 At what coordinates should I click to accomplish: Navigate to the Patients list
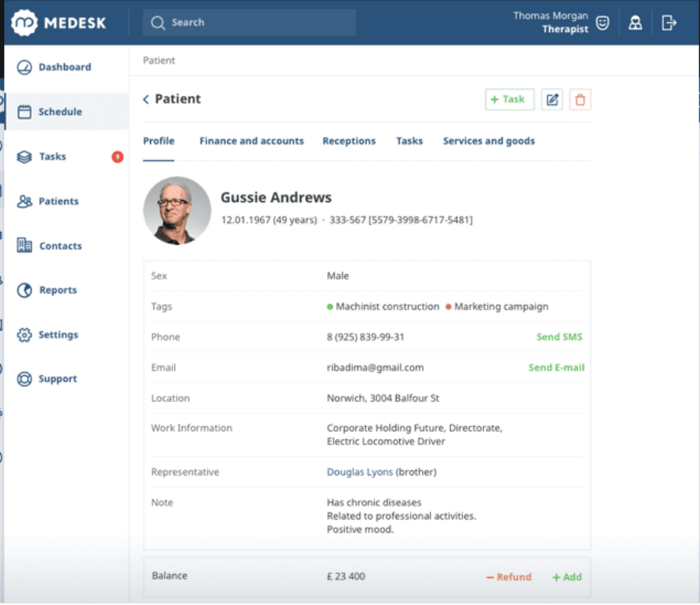tap(57, 201)
